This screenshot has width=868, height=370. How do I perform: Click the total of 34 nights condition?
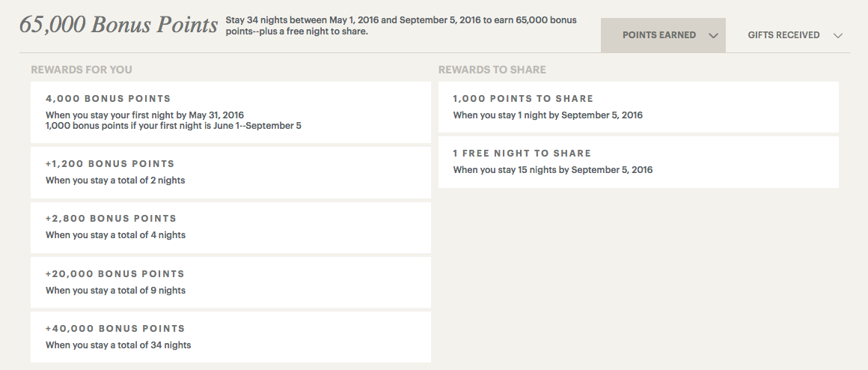click(118, 345)
